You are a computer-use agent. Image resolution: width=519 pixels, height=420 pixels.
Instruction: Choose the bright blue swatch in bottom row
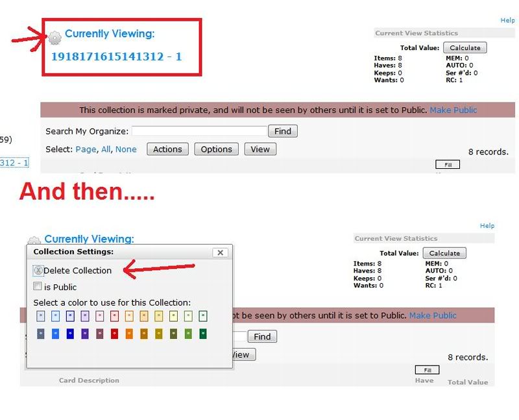(55, 334)
